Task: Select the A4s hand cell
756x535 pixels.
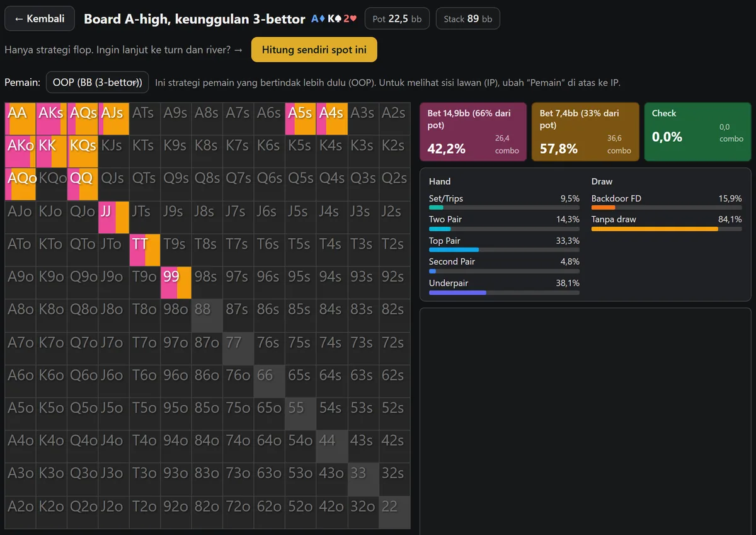Action: coord(332,118)
